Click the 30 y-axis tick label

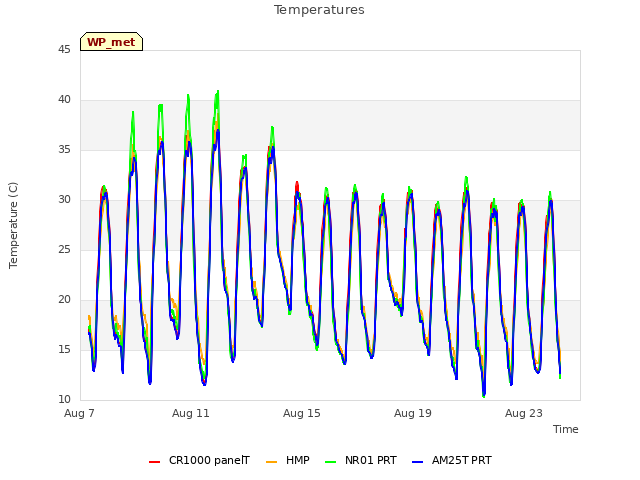click(64, 200)
